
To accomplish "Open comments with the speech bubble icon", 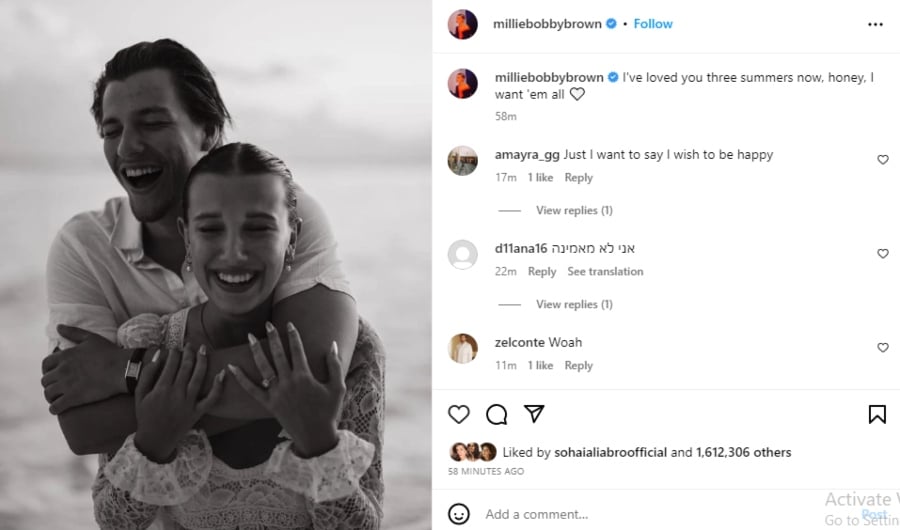I will pos(496,414).
